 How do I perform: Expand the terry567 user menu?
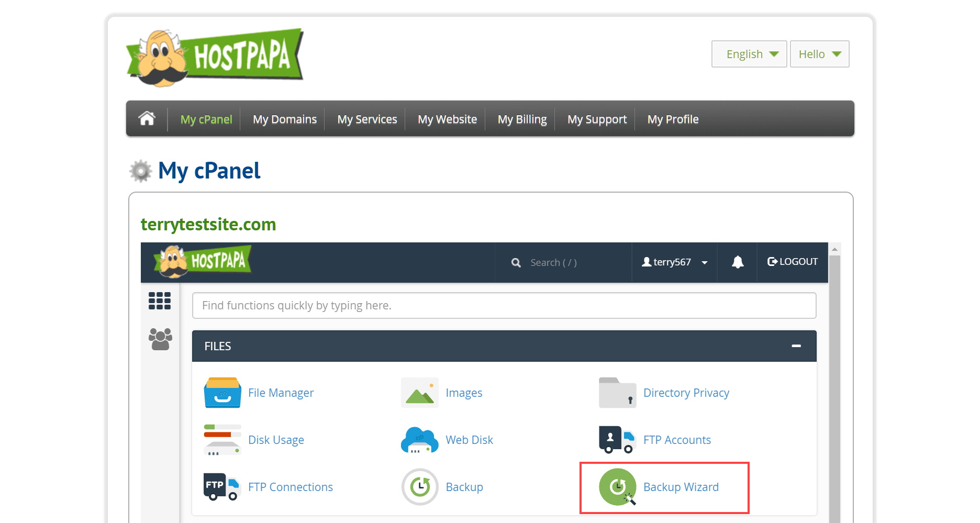tap(675, 262)
